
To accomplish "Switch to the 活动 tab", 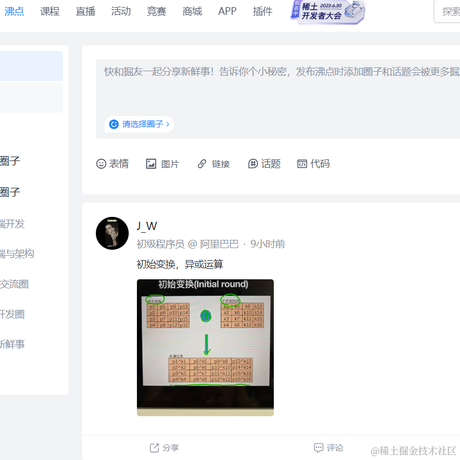I will point(121,11).
